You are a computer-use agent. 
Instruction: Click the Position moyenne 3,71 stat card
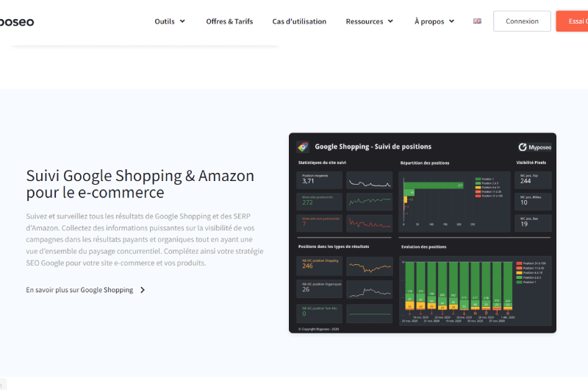tap(319, 180)
